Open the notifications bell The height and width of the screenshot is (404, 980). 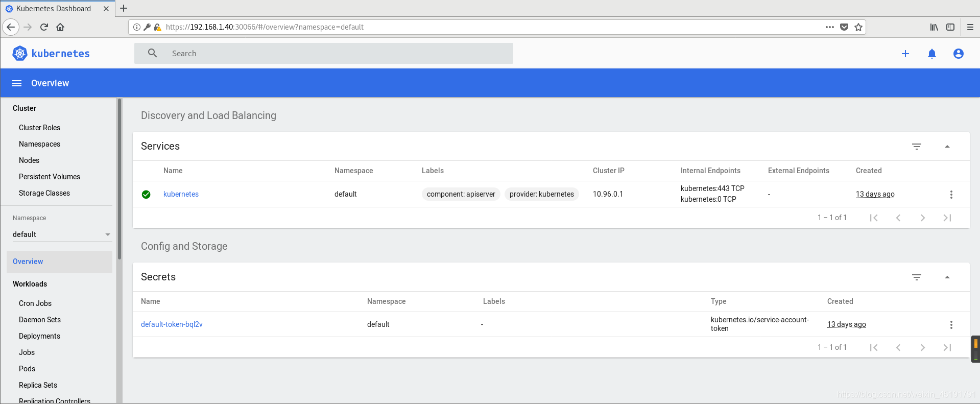[x=932, y=54]
